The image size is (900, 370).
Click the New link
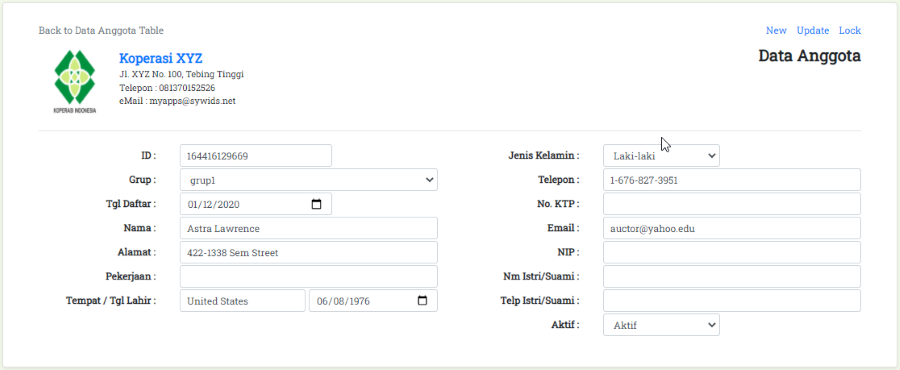click(x=776, y=30)
